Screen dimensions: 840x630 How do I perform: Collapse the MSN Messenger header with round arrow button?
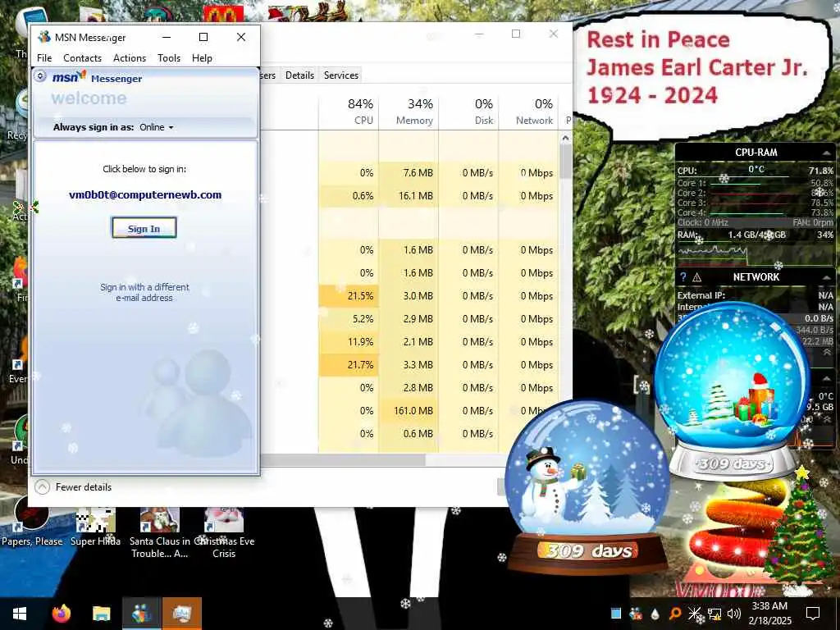pyautogui.click(x=40, y=76)
